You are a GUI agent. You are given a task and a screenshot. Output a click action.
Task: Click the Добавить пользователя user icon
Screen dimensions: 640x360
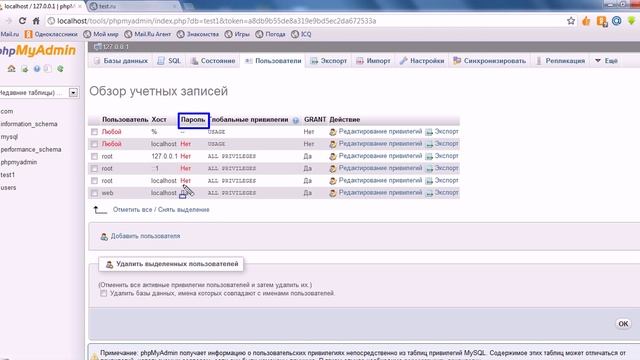tap(104, 236)
